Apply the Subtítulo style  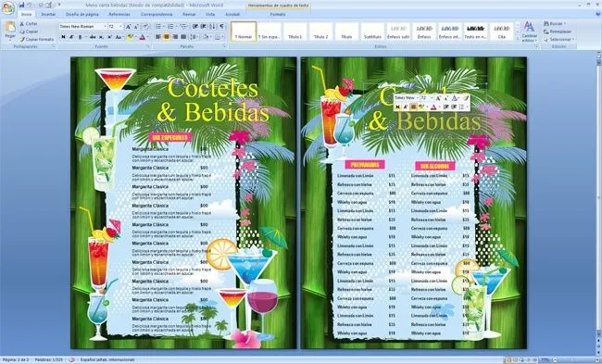point(372,31)
